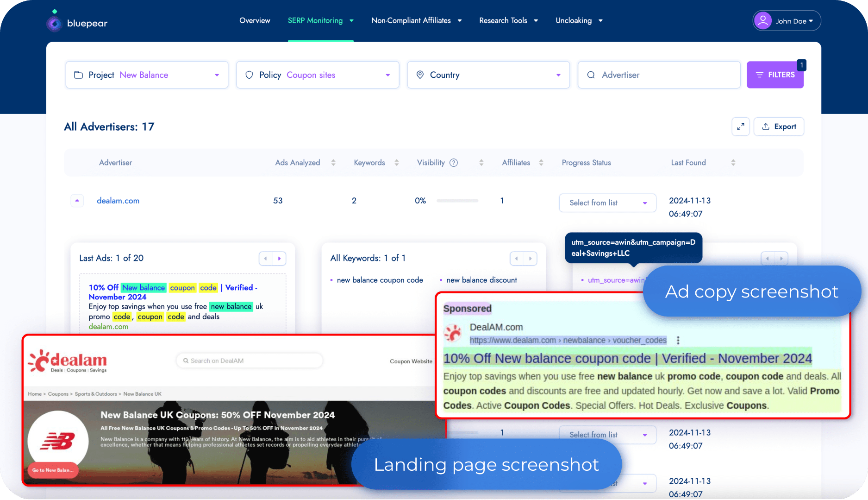Click the Visibility help question icon
The height and width of the screenshot is (500, 868).
click(x=454, y=163)
